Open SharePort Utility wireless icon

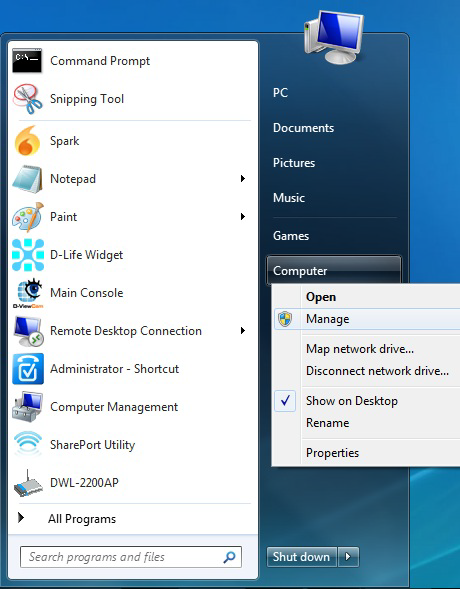(x=28, y=445)
